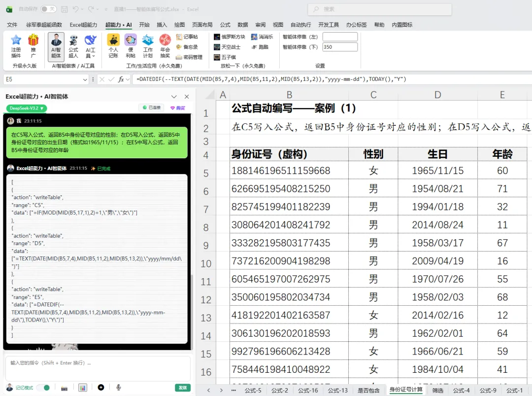Open the Name Box dropdown arrow
532x396 pixels.
(85, 79)
